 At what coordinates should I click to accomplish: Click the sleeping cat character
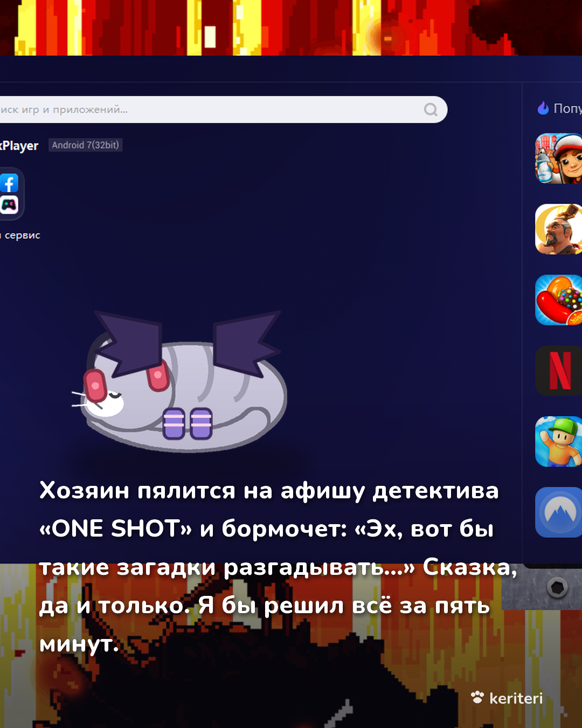pyautogui.click(x=179, y=381)
